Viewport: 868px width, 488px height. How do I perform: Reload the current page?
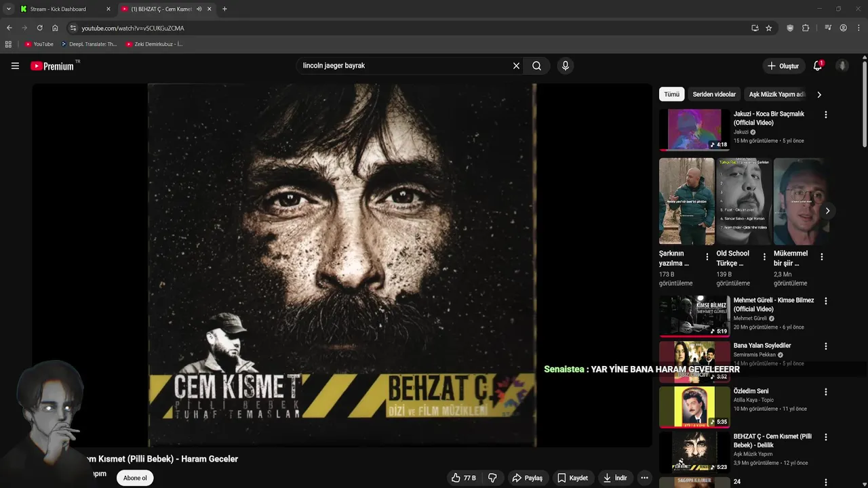coord(39,28)
